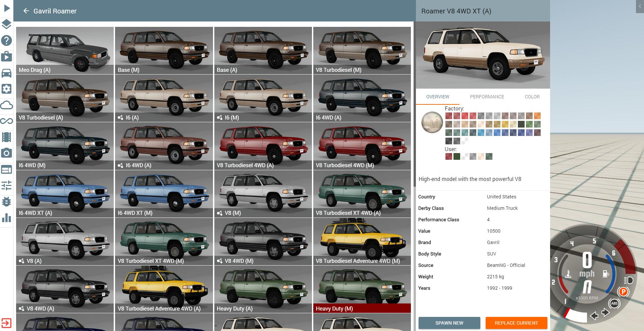
Task: Select the V8 Turbodiesel XT 4WD (A) configuration
Action: 362,193
